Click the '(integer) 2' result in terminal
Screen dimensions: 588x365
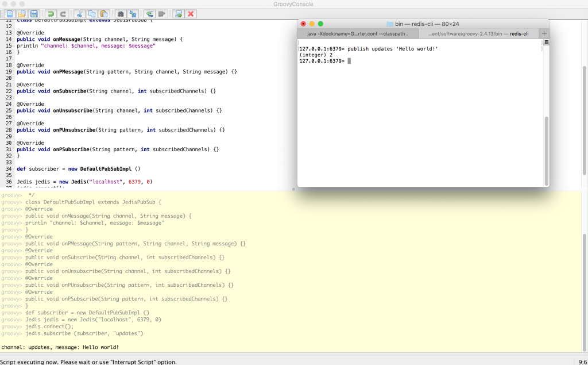[x=316, y=55]
